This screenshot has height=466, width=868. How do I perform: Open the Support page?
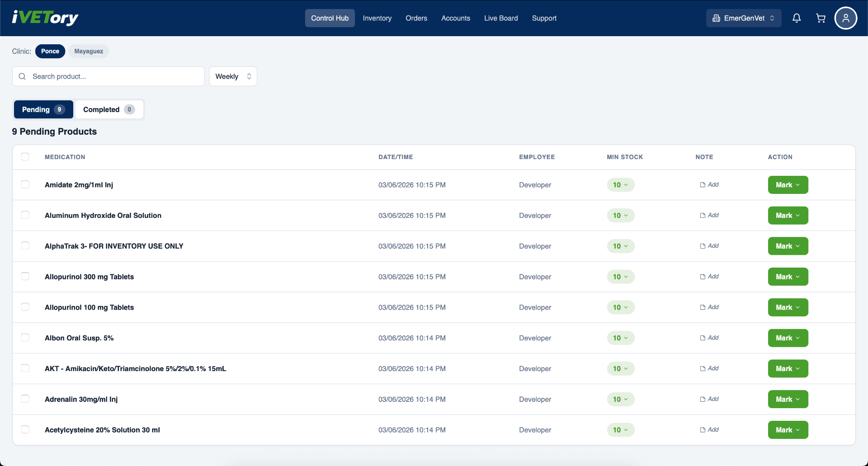pos(544,18)
